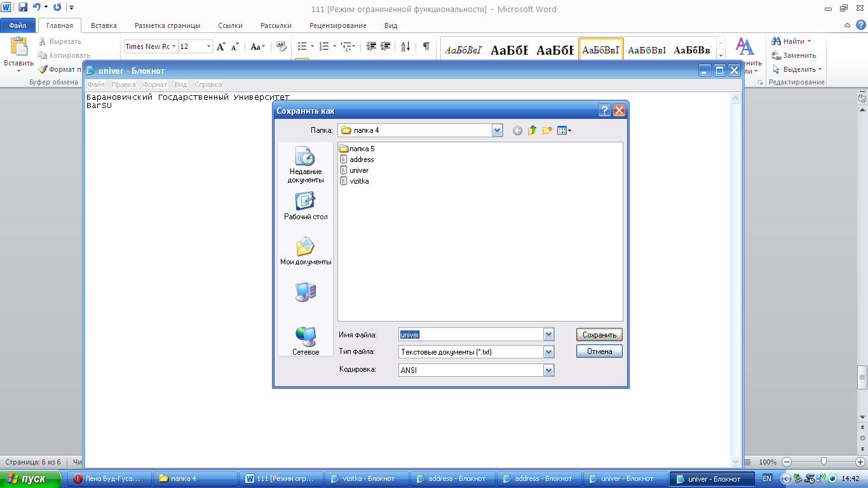This screenshot has width=868, height=488.
Task: Switch to the Рассылки ribbon tab
Action: tap(276, 25)
